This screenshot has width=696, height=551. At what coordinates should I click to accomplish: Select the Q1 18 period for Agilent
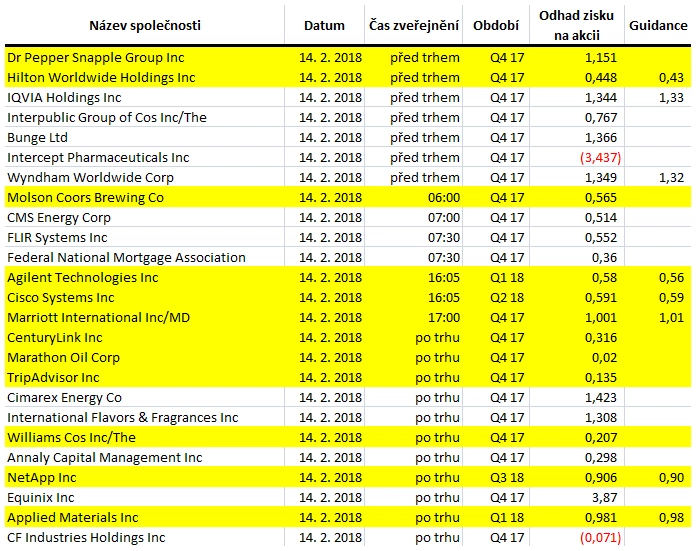[x=507, y=277]
